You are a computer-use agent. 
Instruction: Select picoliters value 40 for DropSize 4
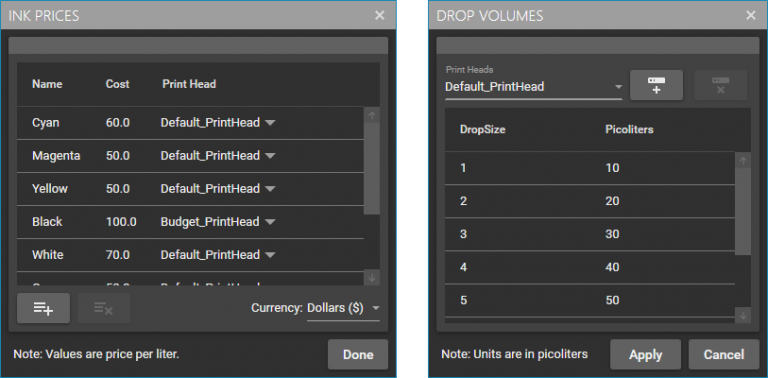coord(612,267)
